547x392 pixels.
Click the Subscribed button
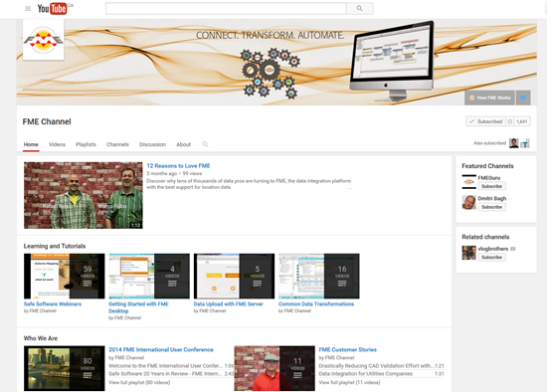(x=485, y=121)
